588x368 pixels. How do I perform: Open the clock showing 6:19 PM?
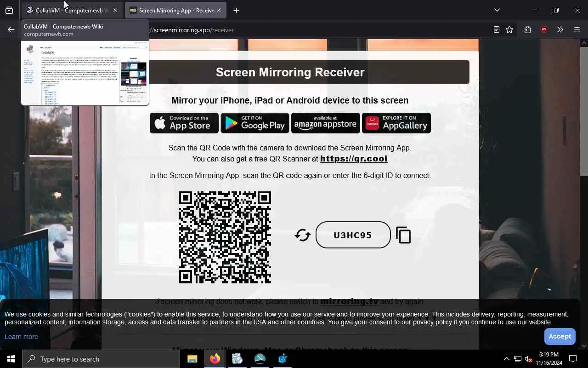tap(548, 359)
